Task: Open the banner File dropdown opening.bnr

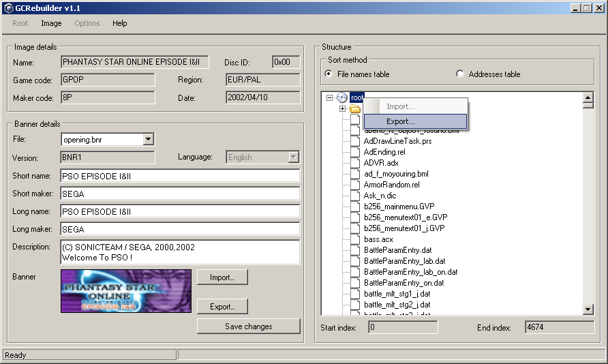Action: pos(149,140)
